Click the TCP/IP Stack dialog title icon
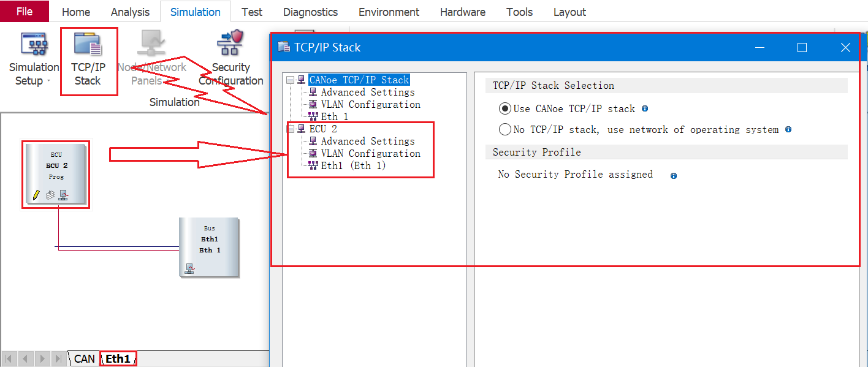The height and width of the screenshot is (367, 868). (x=283, y=47)
